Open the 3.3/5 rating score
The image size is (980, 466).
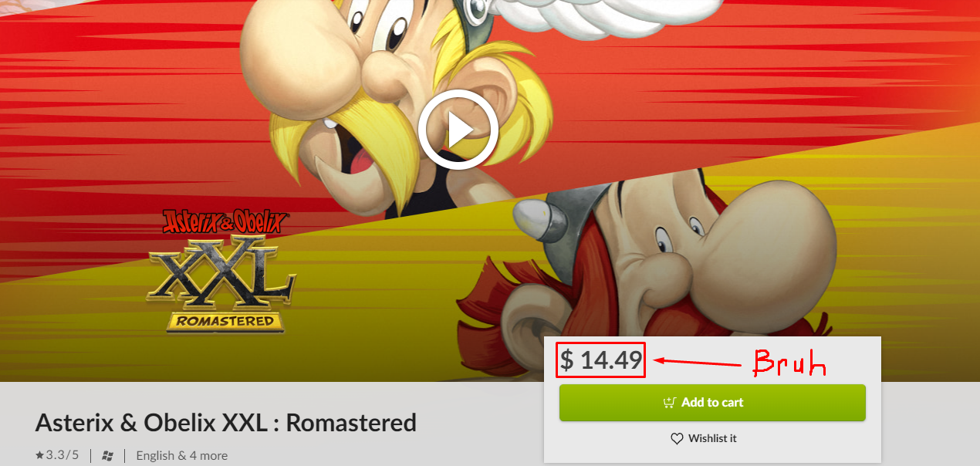click(62, 455)
